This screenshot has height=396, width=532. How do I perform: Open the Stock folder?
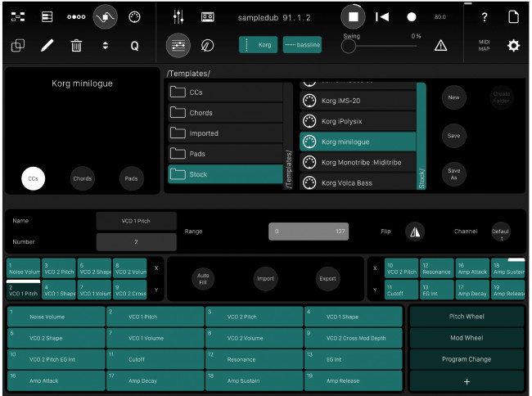click(225, 174)
